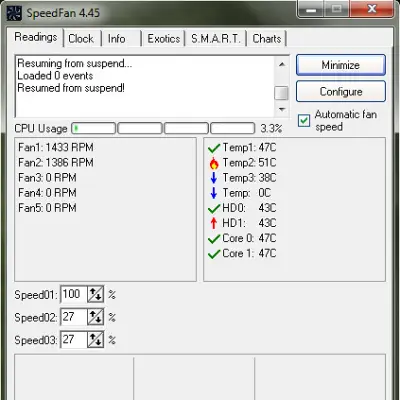This screenshot has height=400, width=400.
Task: Click the 'Fan2: 1386 RPM' reading
Action: click(56, 163)
